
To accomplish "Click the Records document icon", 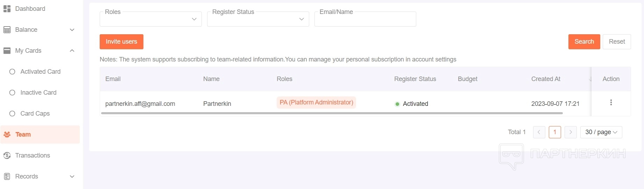I will (7, 176).
